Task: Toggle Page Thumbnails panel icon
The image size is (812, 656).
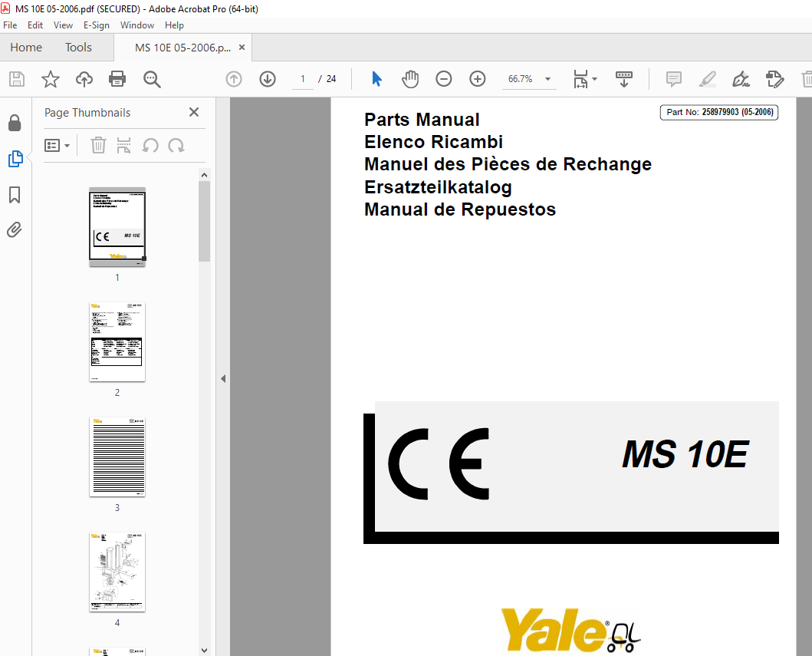Action: (15, 159)
